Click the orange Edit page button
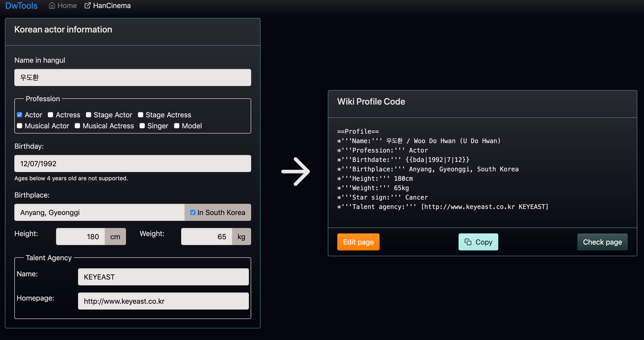 tap(358, 242)
